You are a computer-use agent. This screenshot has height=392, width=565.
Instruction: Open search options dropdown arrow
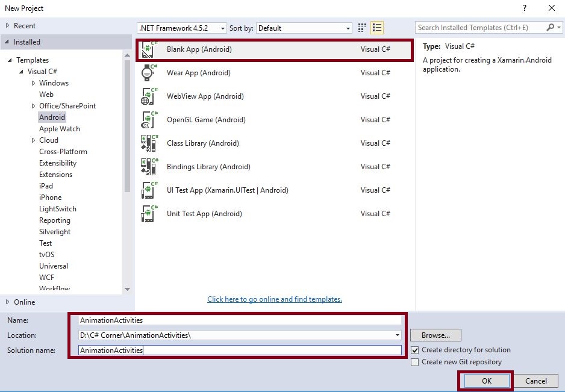coord(559,27)
